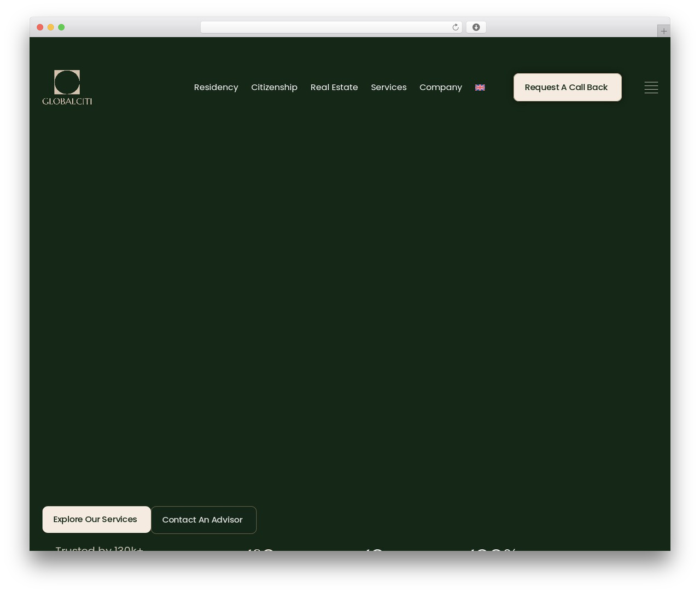
Task: Maximize the window with green button
Action: tap(61, 27)
